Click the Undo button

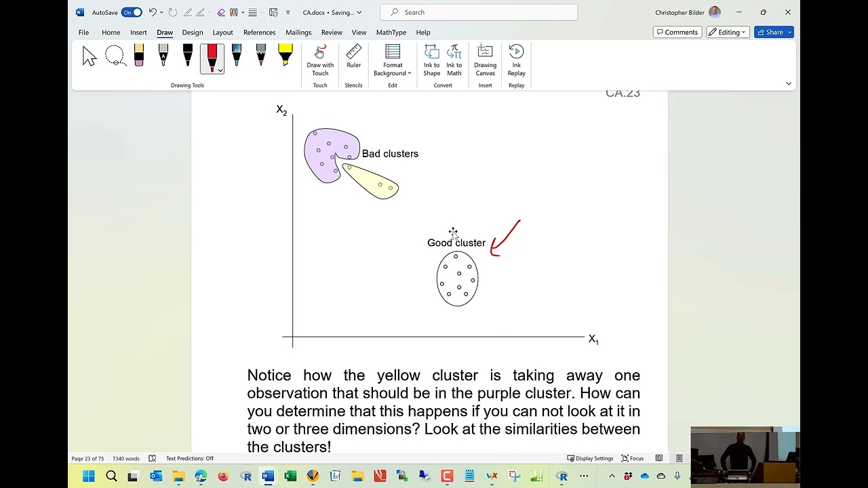point(153,12)
